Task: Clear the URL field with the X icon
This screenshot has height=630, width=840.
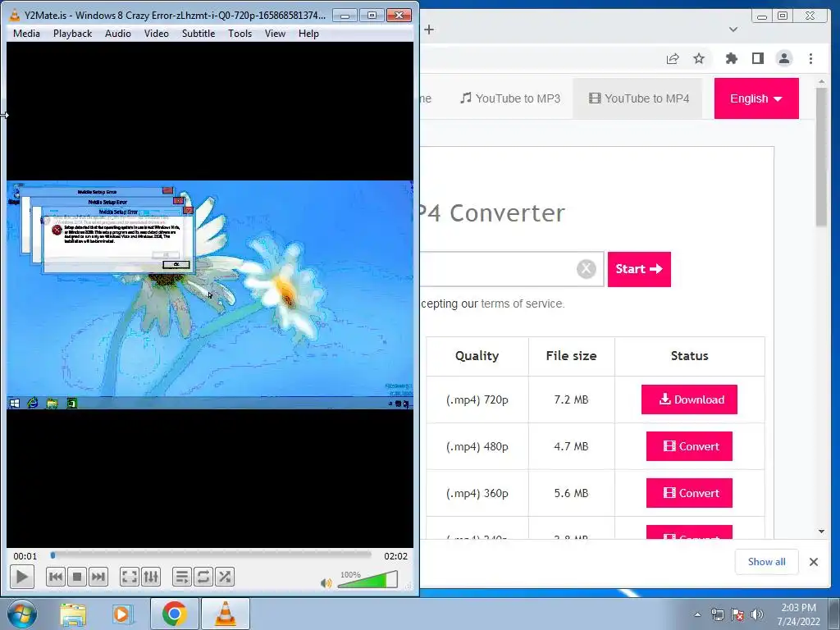Action: pyautogui.click(x=586, y=268)
